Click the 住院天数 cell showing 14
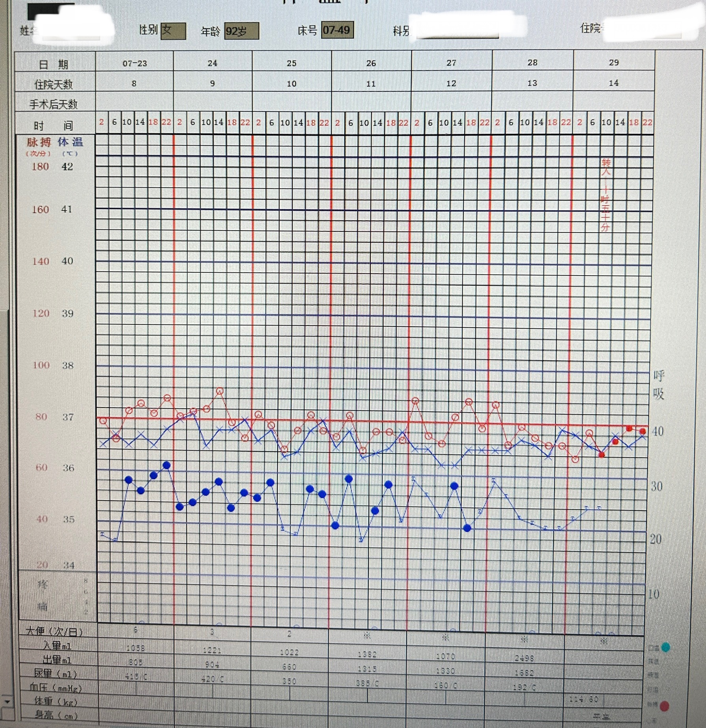Image resolution: width=706 pixels, height=728 pixels. click(x=614, y=83)
